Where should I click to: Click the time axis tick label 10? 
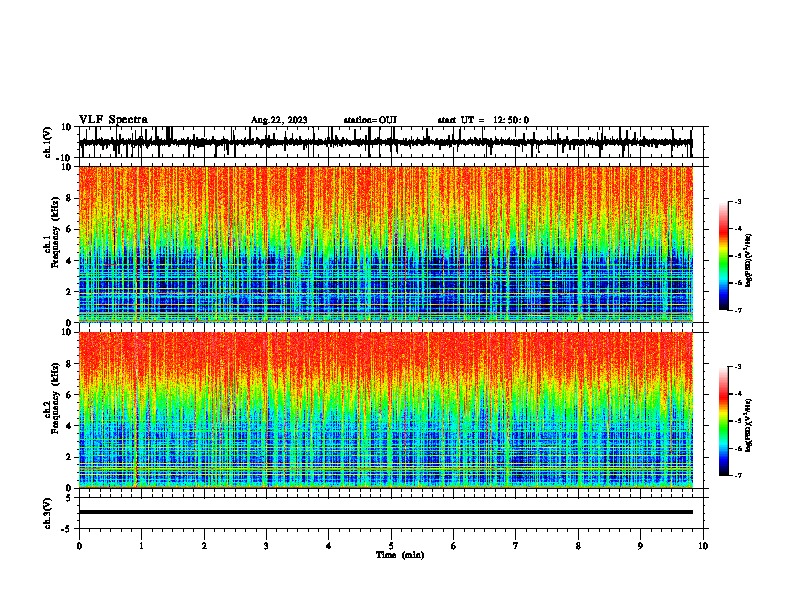click(x=703, y=546)
